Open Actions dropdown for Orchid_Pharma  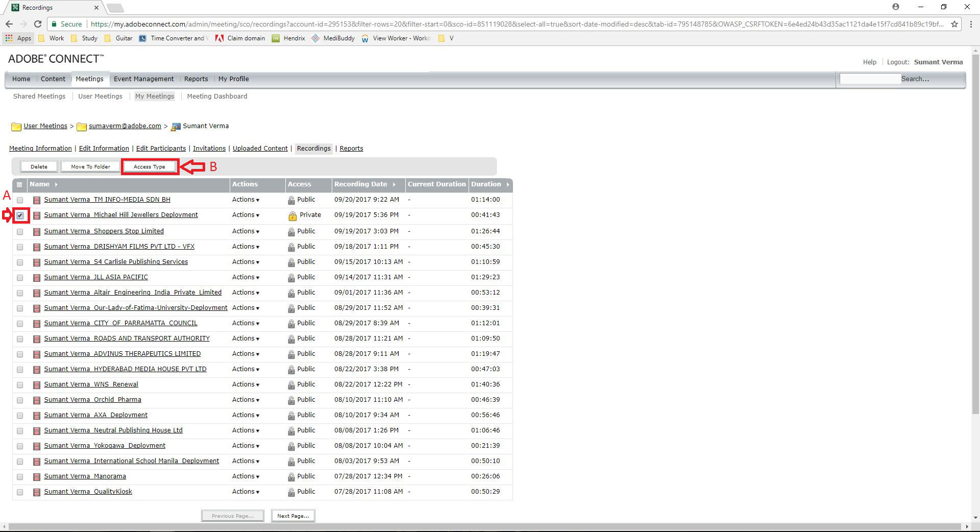click(246, 400)
